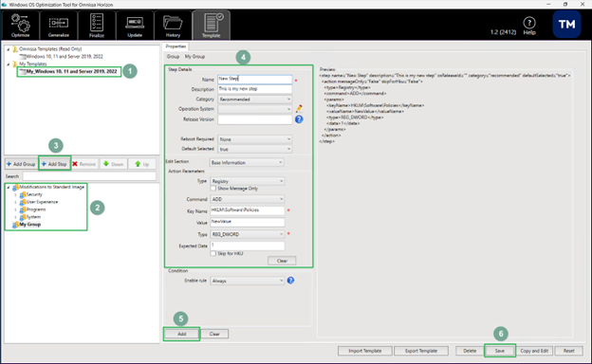The height and width of the screenshot is (364, 592).
Task: Open the Finalize toolbar section
Action: click(x=97, y=25)
